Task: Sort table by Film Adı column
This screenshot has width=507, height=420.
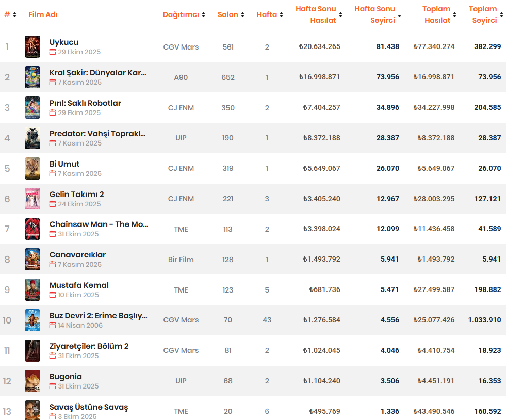Action: coord(43,14)
